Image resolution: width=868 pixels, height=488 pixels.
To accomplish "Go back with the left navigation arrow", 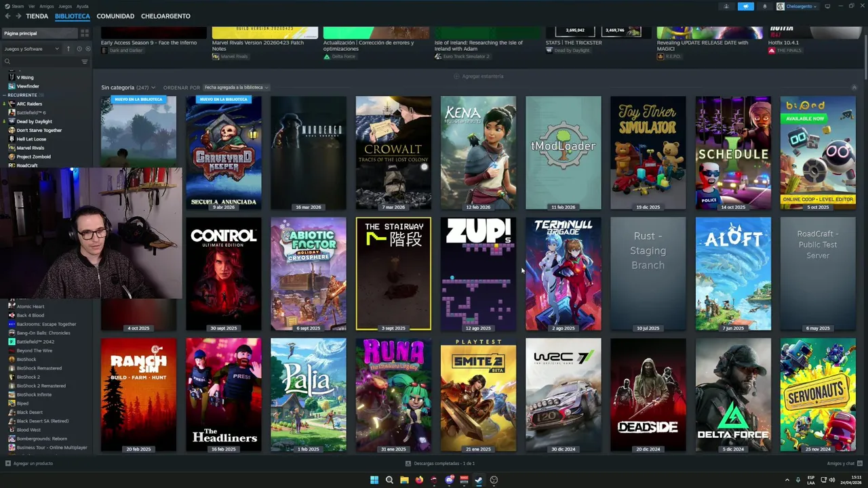I will [x=6, y=16].
